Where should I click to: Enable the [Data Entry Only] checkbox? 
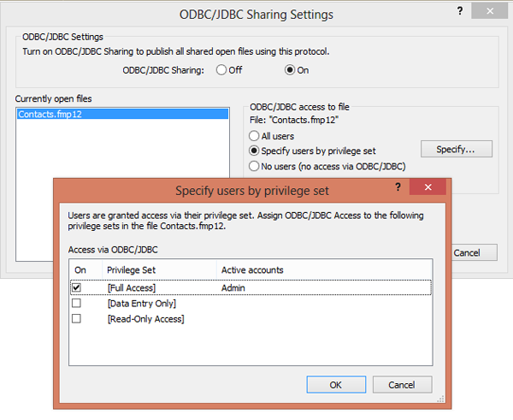(77, 304)
